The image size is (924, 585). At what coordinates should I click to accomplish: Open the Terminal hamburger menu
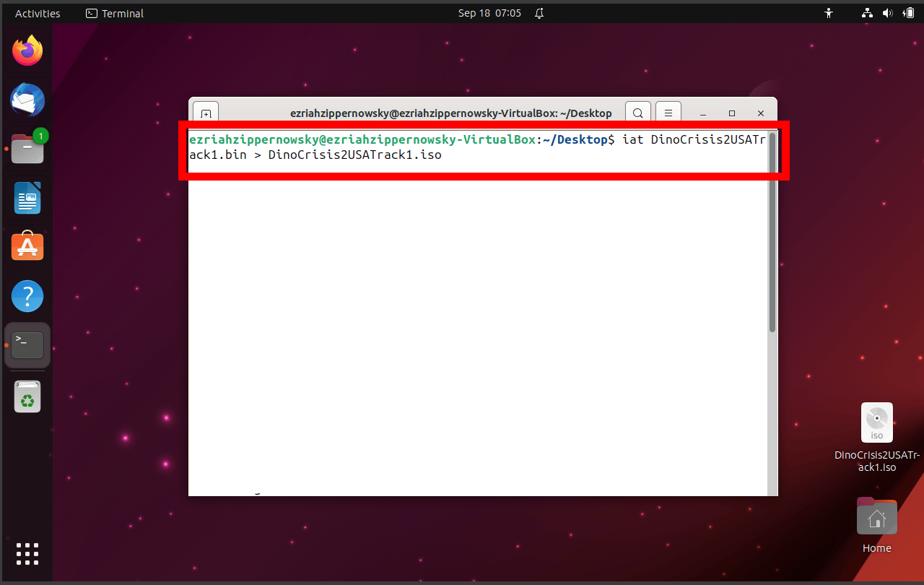point(668,113)
